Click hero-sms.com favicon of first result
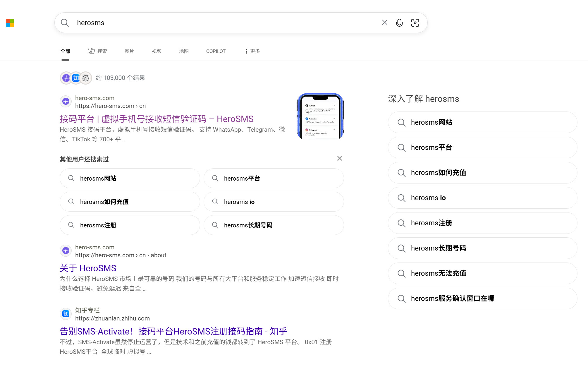The width and height of the screenshot is (588, 367). pyautogui.click(x=66, y=102)
